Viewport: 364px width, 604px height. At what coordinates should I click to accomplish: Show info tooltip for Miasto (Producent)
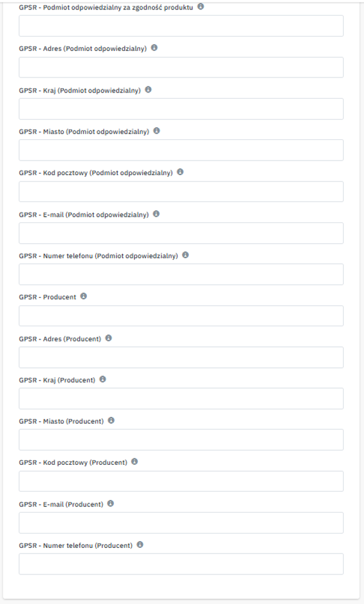pyautogui.click(x=111, y=420)
